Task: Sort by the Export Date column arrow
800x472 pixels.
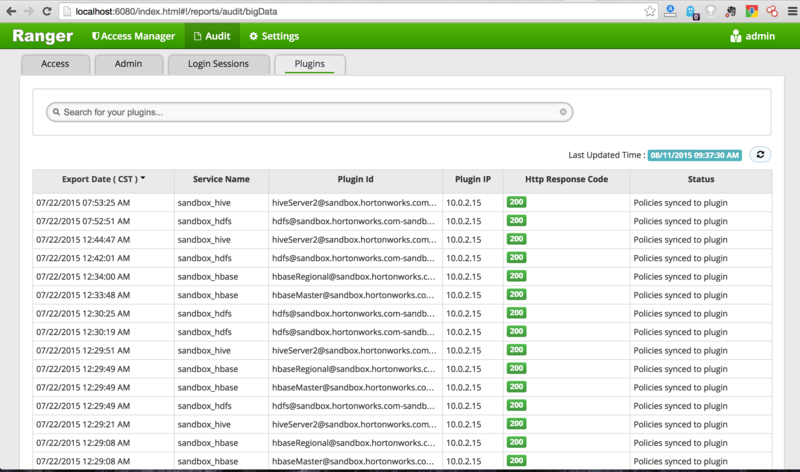Action: click(143, 179)
